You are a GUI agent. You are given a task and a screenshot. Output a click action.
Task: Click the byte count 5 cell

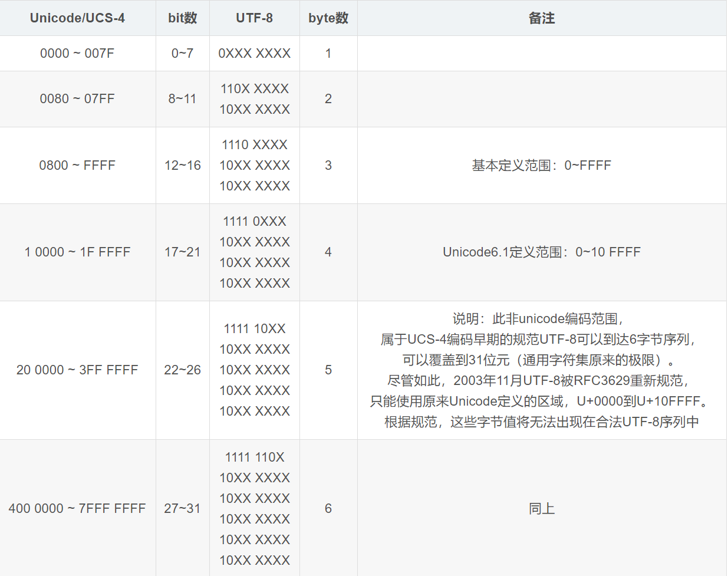coord(328,370)
